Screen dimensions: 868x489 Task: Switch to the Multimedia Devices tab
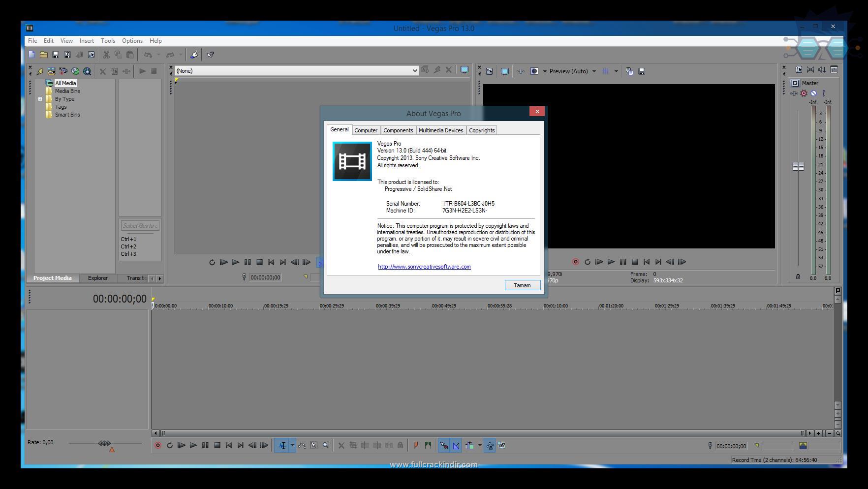[441, 130]
